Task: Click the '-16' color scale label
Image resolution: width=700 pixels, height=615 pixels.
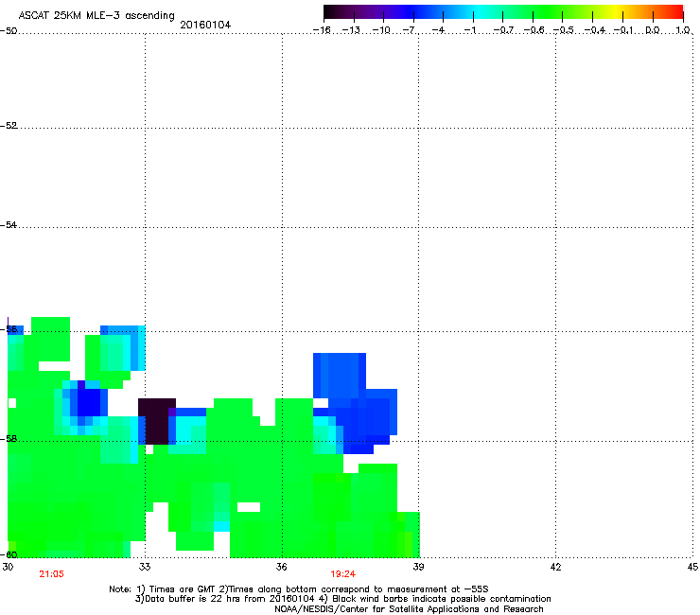Action: coord(322,30)
